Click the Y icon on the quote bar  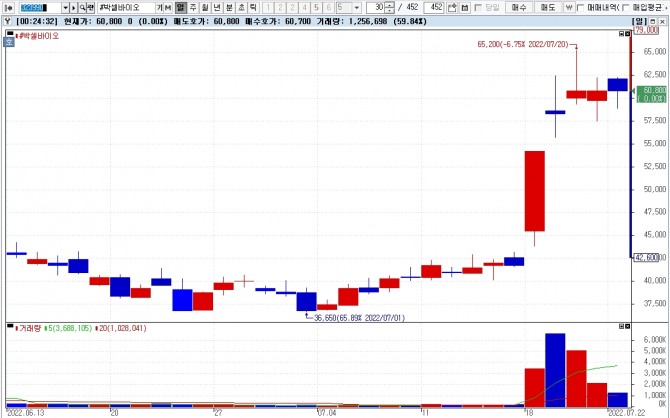pyautogui.click(x=8, y=21)
